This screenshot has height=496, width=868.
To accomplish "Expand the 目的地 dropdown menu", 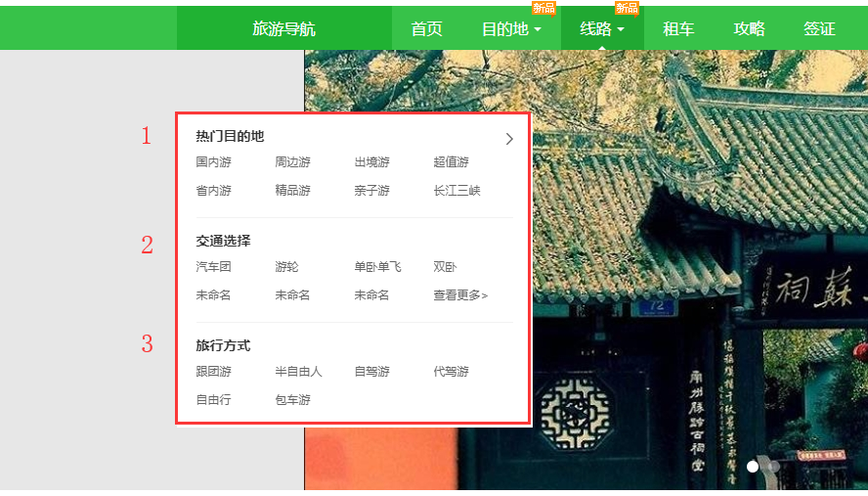I will (x=511, y=29).
